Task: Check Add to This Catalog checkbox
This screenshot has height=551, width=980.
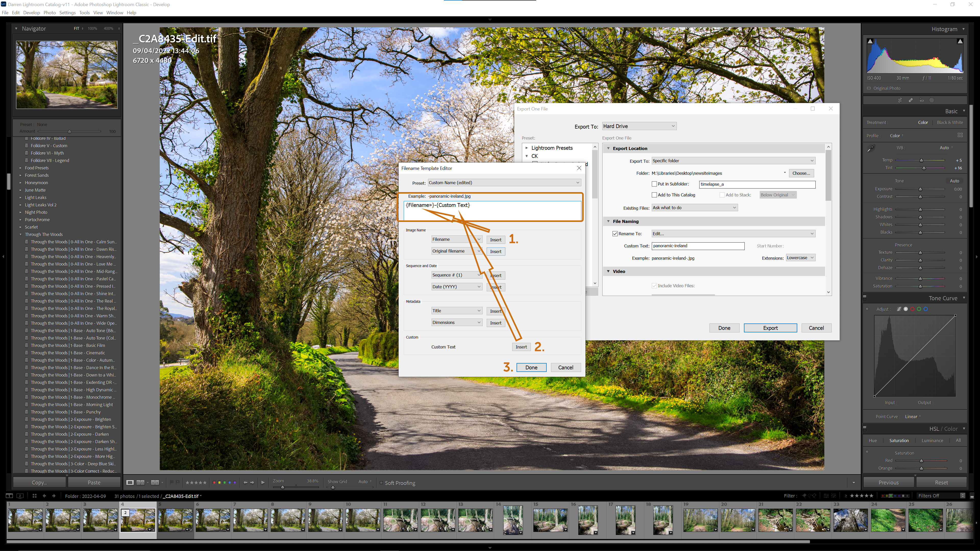Action: 654,195
